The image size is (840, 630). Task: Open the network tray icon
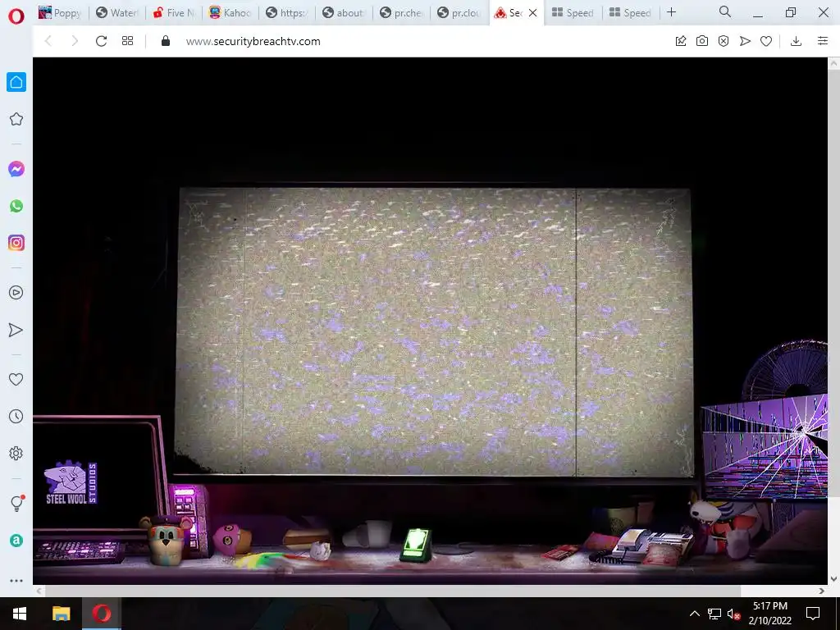pos(714,614)
